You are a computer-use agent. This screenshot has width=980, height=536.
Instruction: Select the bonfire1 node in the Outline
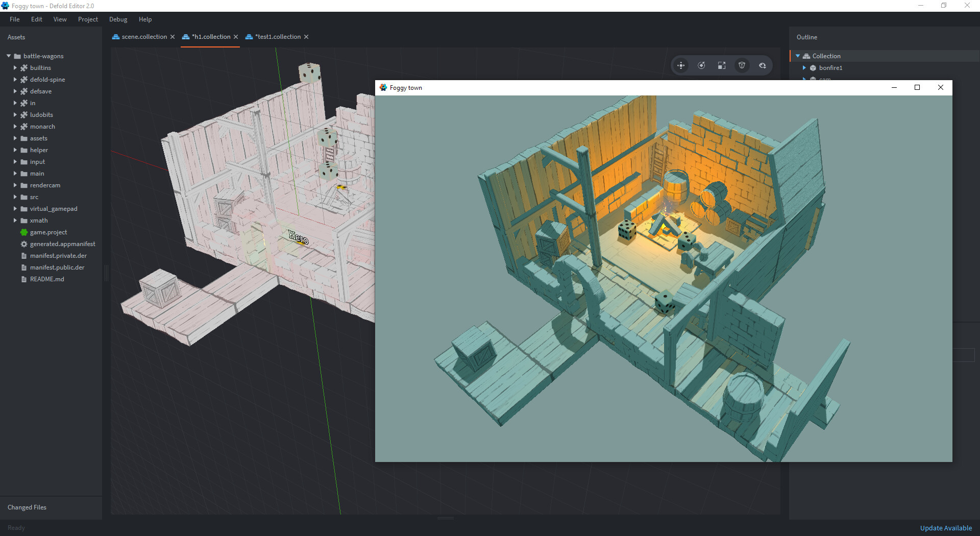pos(831,67)
